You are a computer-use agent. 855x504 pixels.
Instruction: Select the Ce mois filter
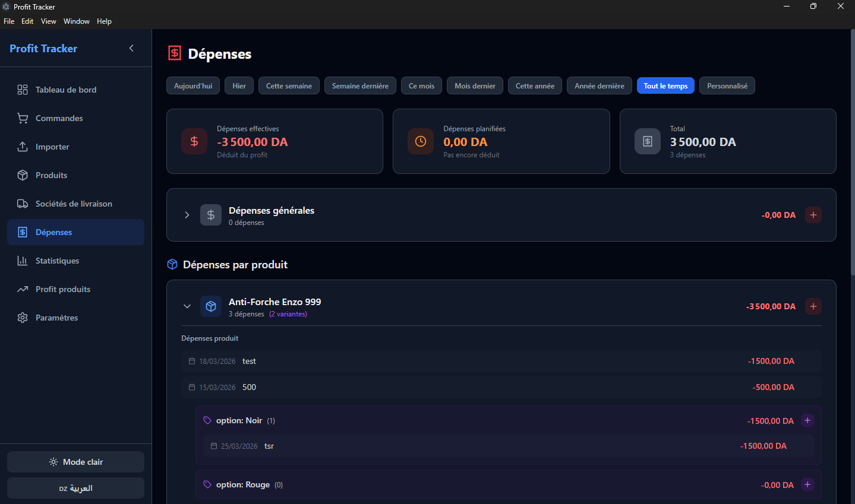pos(421,85)
